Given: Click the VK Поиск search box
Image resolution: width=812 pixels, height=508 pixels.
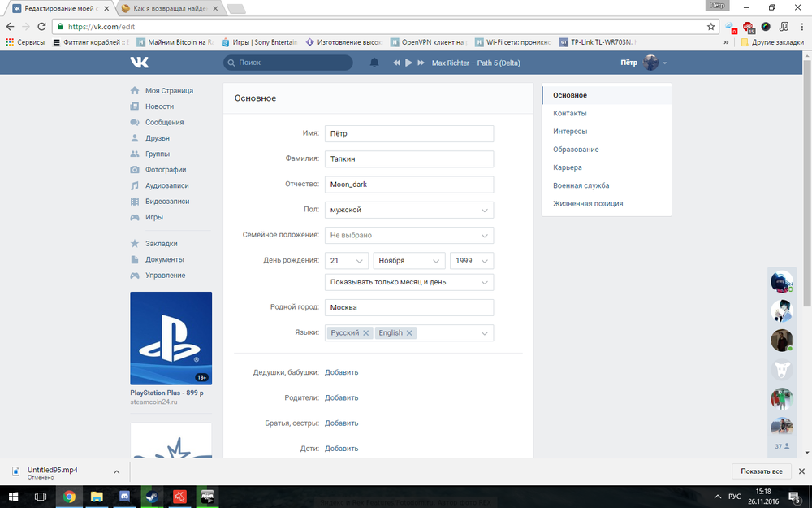Looking at the screenshot, I should 288,63.
